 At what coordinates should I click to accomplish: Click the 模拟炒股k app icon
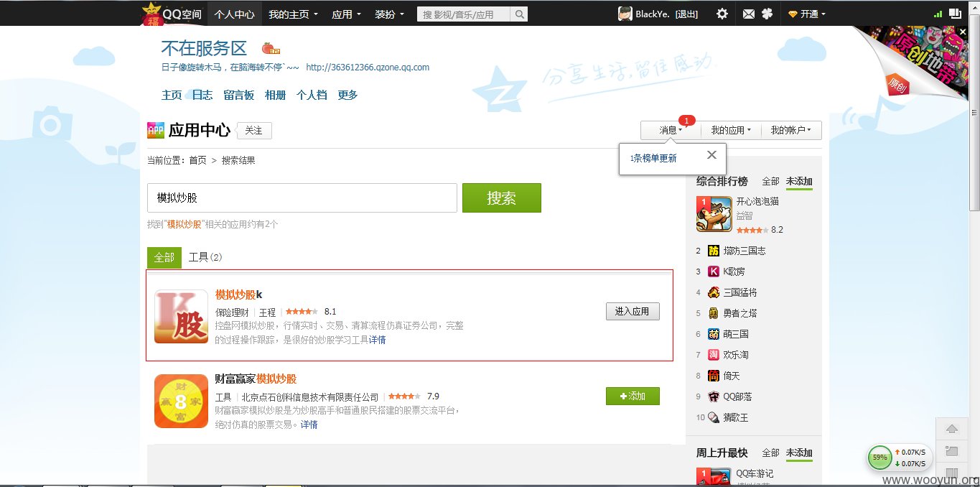pyautogui.click(x=181, y=317)
